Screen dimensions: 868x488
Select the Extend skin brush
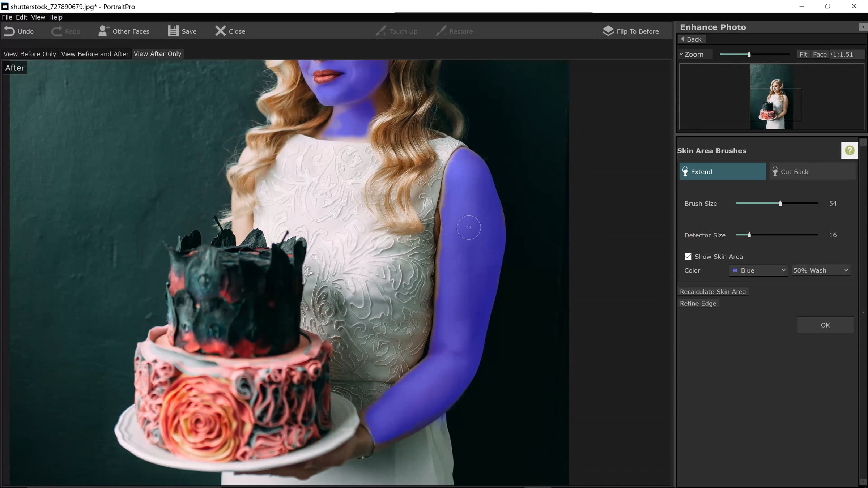click(x=722, y=171)
